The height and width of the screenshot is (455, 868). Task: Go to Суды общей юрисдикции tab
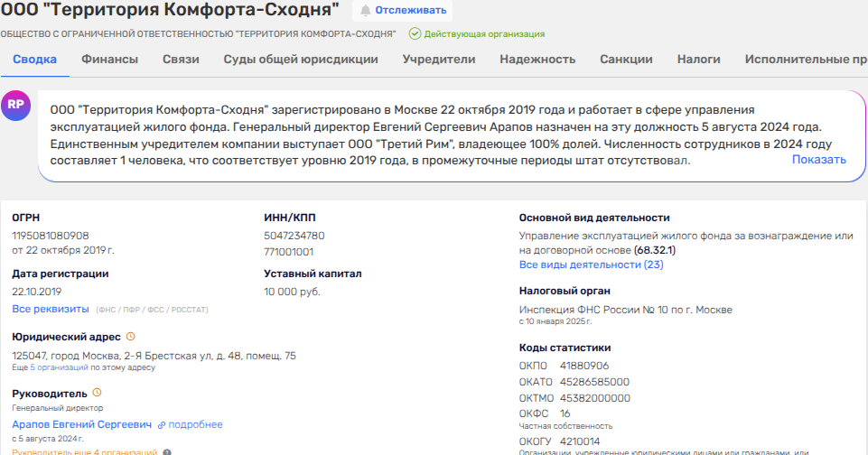click(301, 60)
